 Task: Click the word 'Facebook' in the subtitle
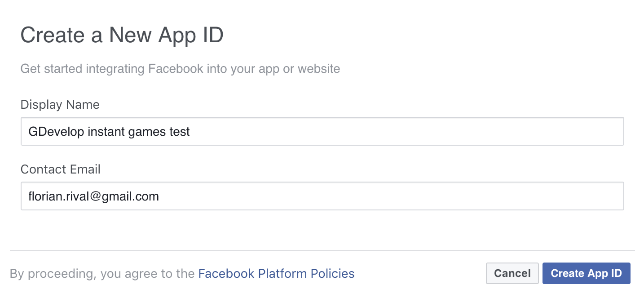pyautogui.click(x=175, y=69)
